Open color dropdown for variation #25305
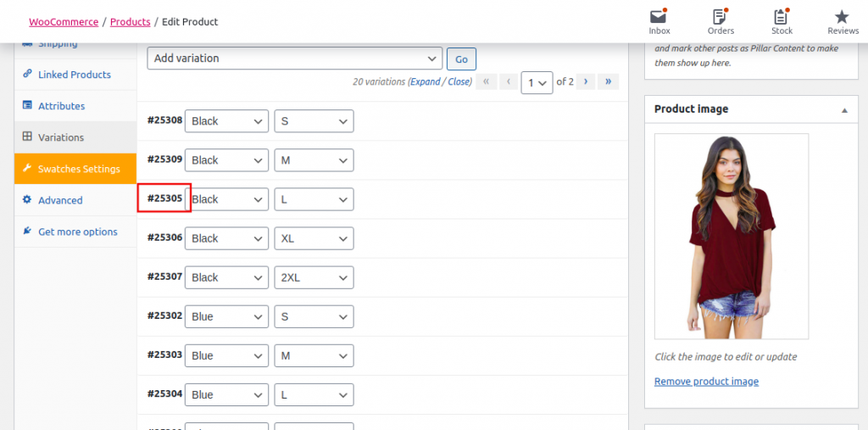The width and height of the screenshot is (868, 430). click(x=226, y=199)
